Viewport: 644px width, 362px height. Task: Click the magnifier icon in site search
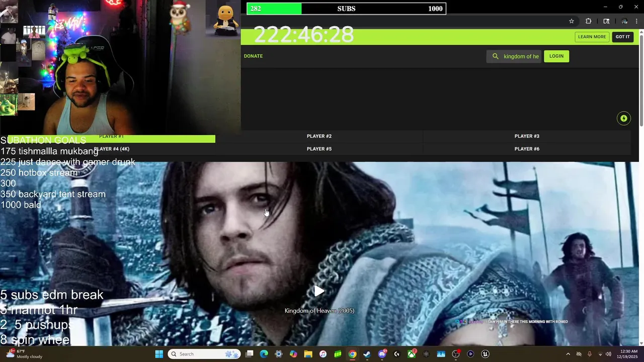click(x=496, y=56)
